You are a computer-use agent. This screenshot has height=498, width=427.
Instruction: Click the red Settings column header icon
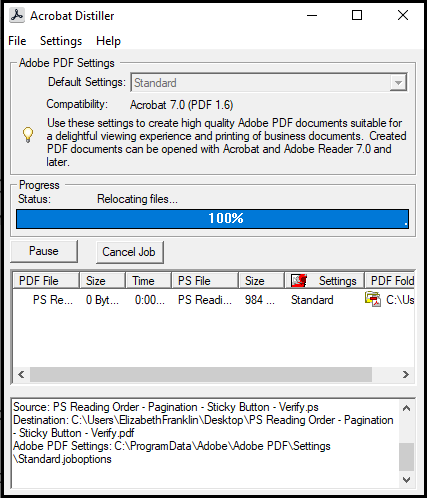point(299,281)
